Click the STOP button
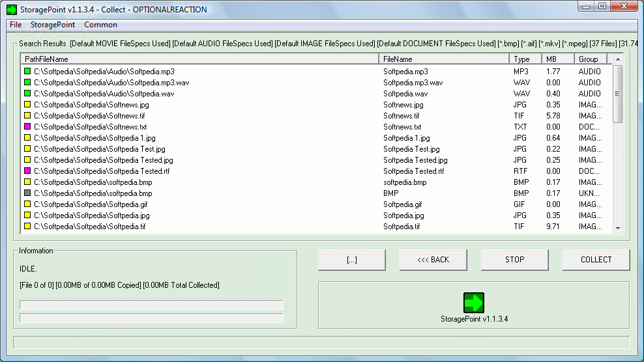This screenshot has width=644, height=362. pos(515,259)
